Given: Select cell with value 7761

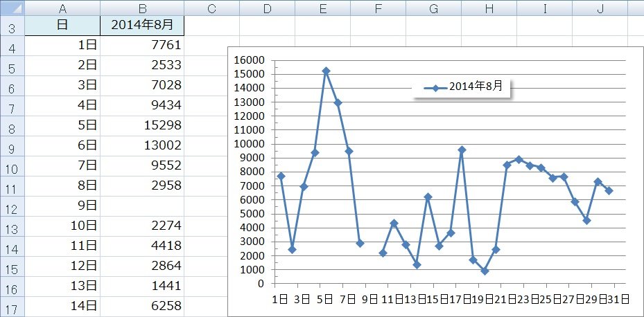Looking at the screenshot, I should (142, 46).
